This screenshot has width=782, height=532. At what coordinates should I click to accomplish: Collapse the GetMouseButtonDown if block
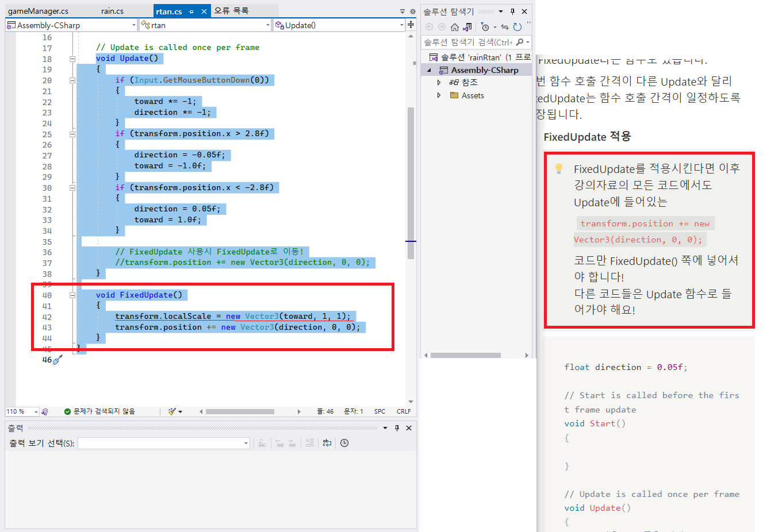[72, 80]
